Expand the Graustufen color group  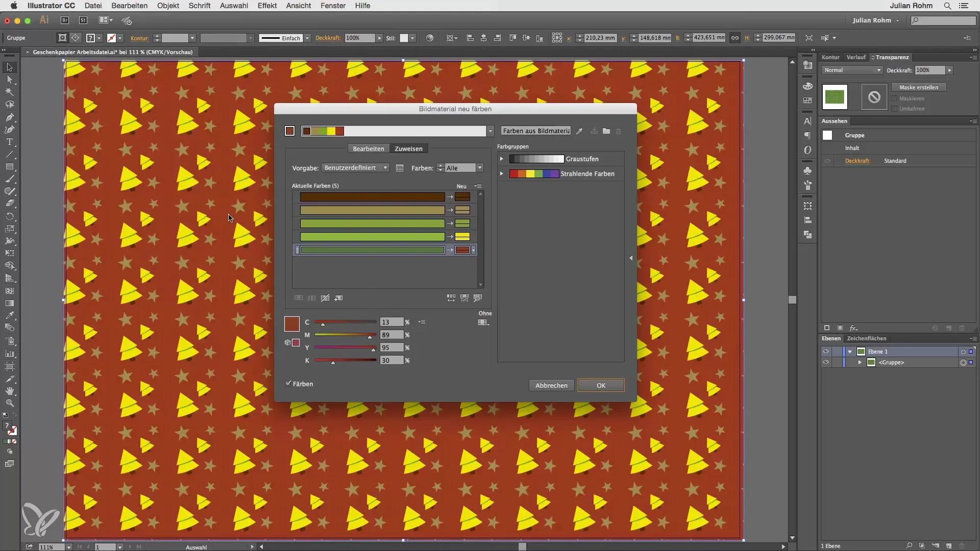point(502,159)
